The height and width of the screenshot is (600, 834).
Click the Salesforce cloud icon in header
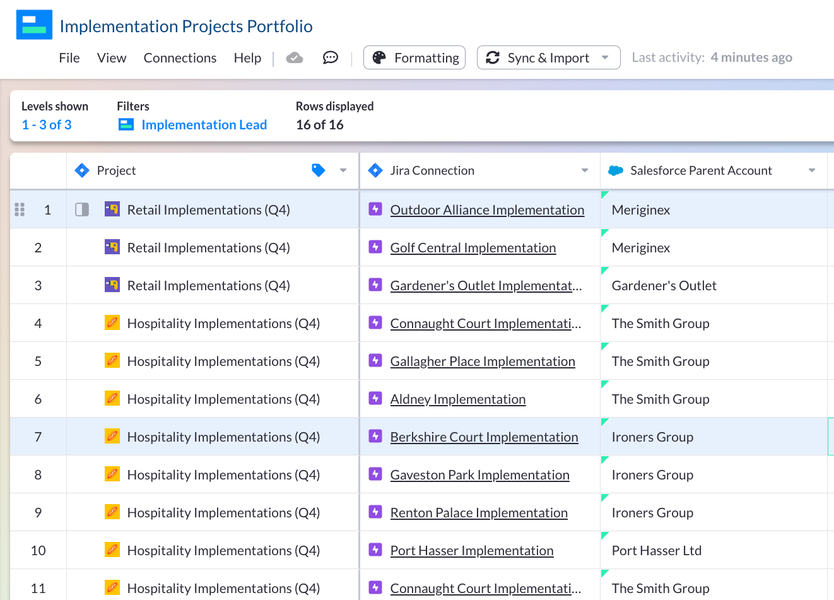(x=615, y=170)
